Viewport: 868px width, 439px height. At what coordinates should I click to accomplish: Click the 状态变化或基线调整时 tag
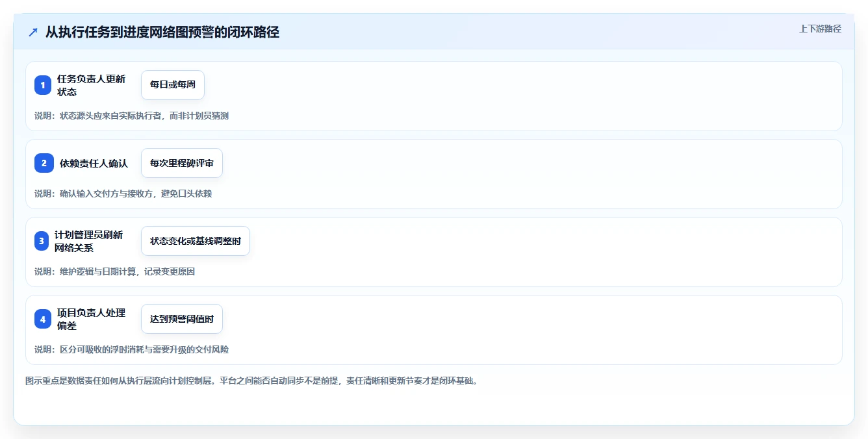coord(196,241)
